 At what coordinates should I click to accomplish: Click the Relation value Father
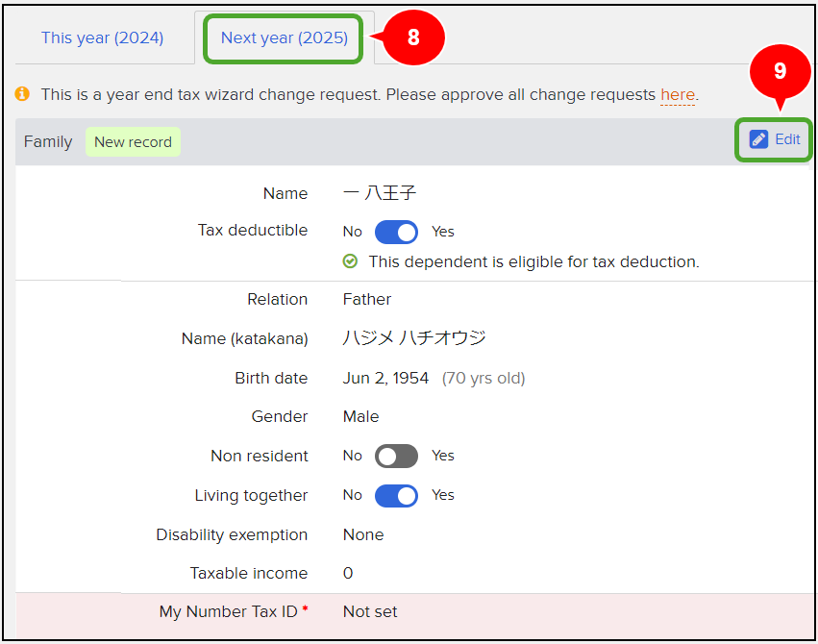tap(367, 299)
